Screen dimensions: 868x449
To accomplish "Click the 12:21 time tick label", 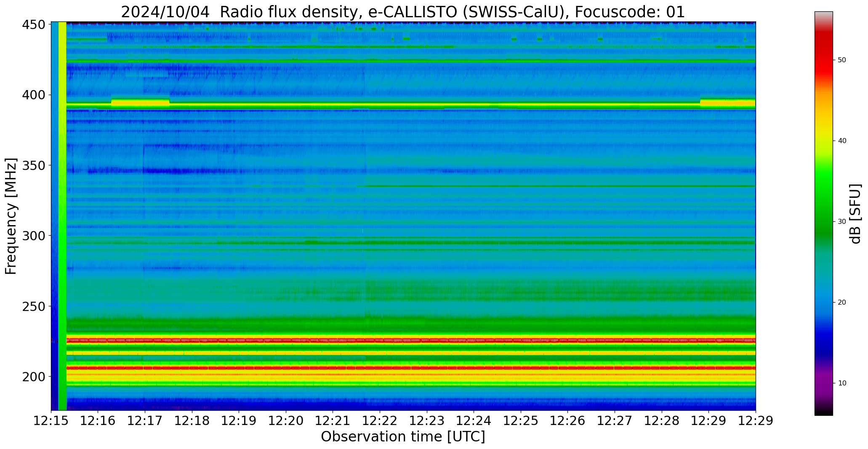I will tap(333, 421).
